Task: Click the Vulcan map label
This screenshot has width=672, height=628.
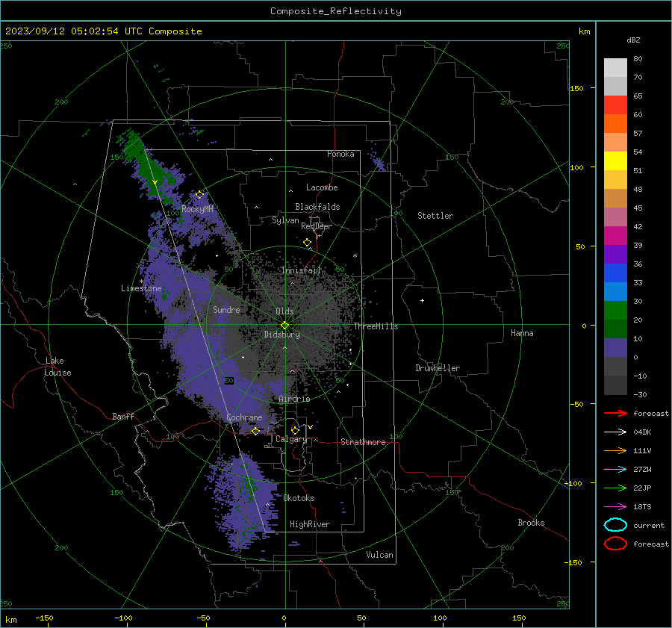Action: click(379, 555)
